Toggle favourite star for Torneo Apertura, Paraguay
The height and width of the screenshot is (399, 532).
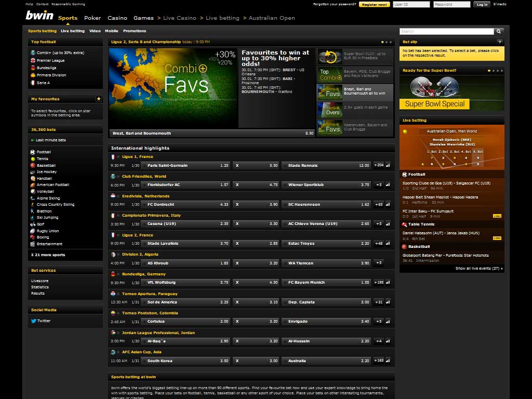(x=118, y=294)
